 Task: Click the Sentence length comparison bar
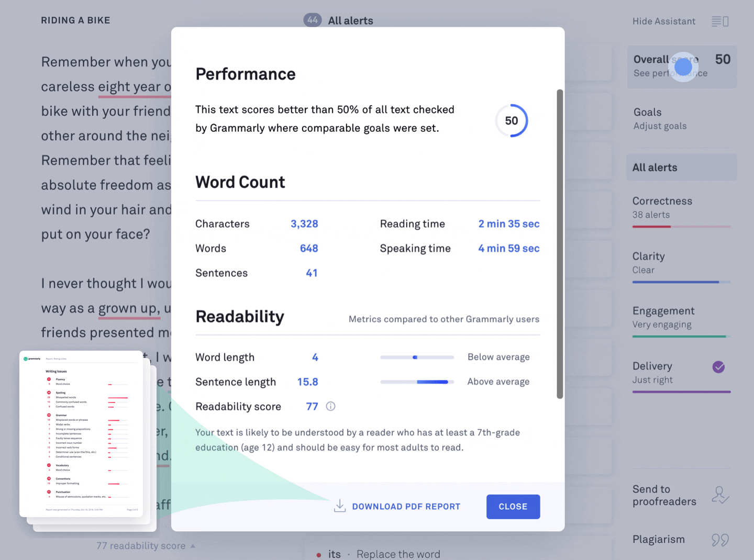417,382
